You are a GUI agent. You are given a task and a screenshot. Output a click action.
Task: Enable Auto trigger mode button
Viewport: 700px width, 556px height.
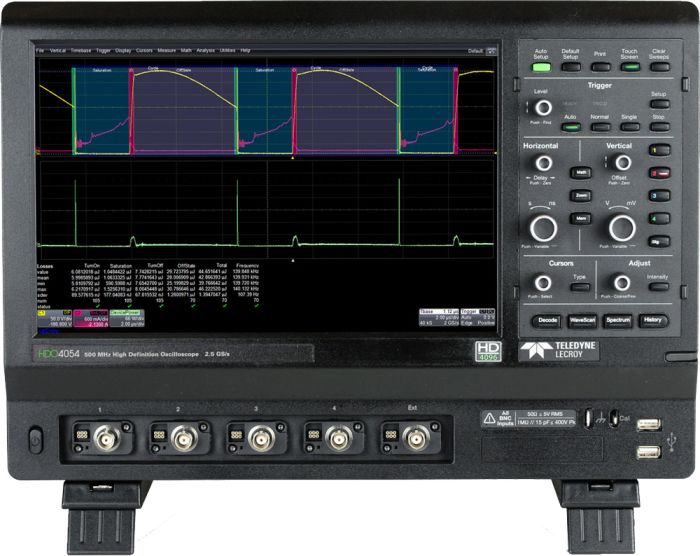pyautogui.click(x=571, y=127)
